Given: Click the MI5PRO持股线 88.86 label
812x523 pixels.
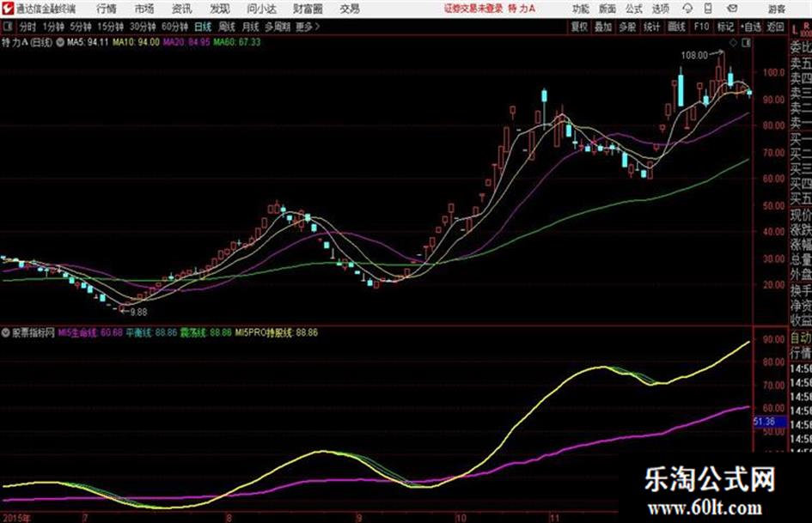Looking at the screenshot, I should point(277,332).
